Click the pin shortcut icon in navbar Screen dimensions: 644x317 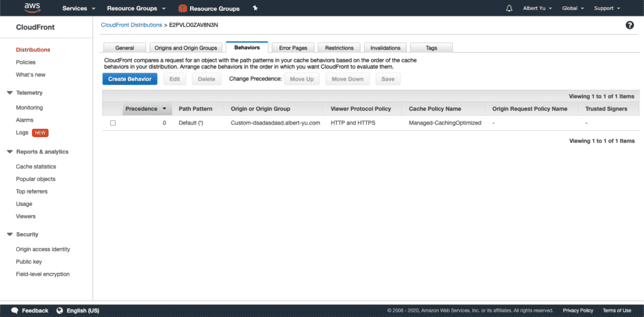pos(255,8)
